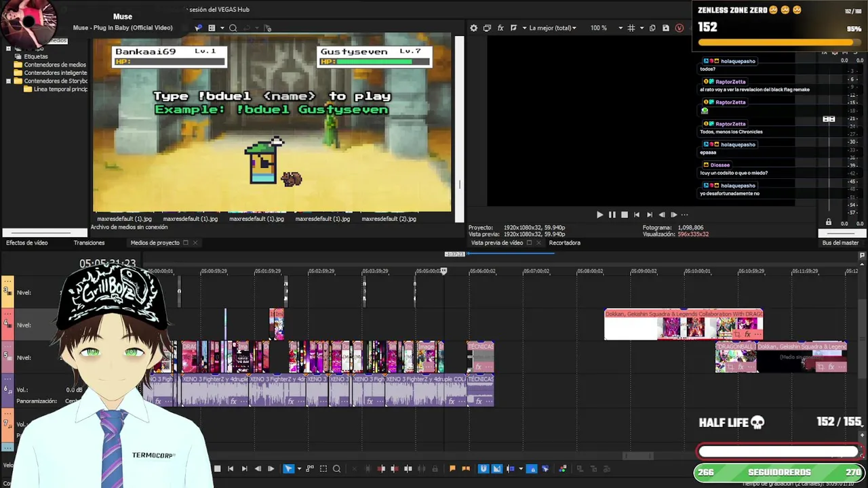Open more preview transport options
Viewport: 868px width, 488px height.
click(x=684, y=215)
